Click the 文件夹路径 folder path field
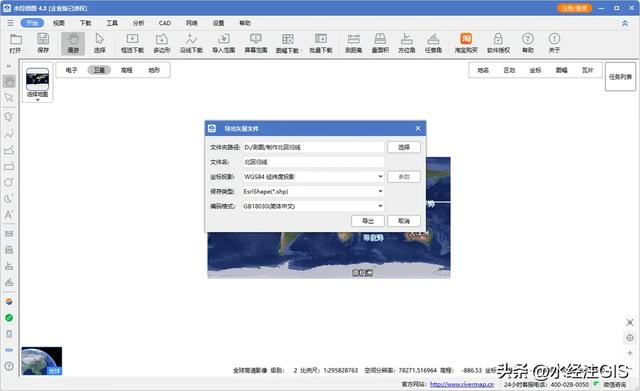Screen dimensions: 640x391 313,147
